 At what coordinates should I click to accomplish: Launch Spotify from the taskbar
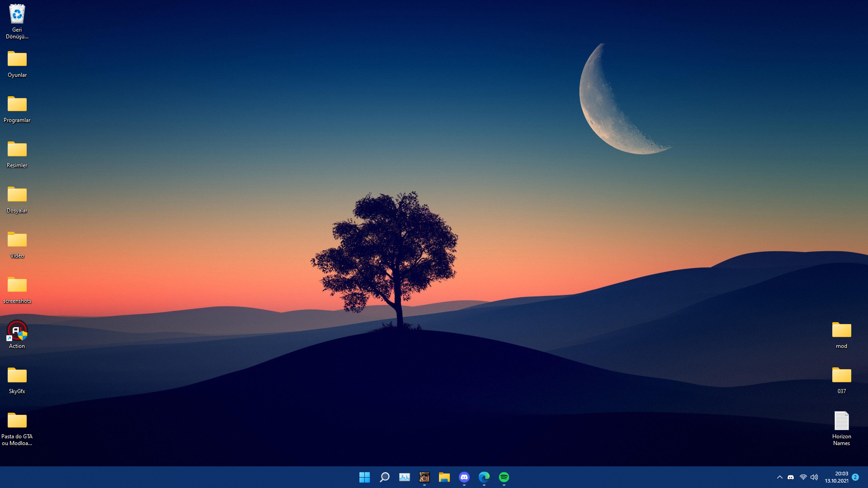click(x=504, y=477)
